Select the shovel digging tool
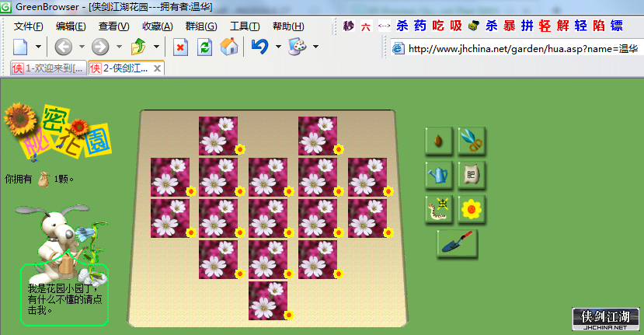 coord(457,243)
